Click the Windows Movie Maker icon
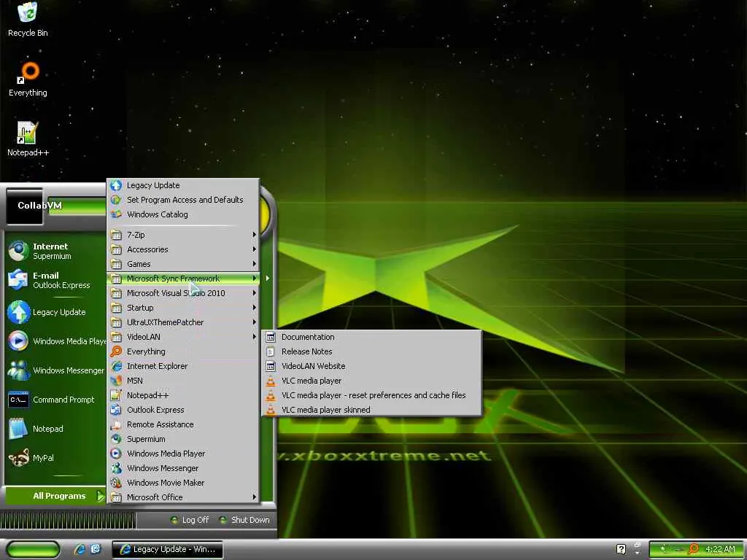 [116, 483]
